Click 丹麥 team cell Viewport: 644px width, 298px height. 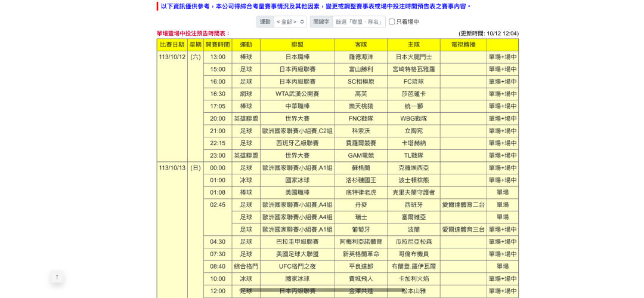pos(361,205)
